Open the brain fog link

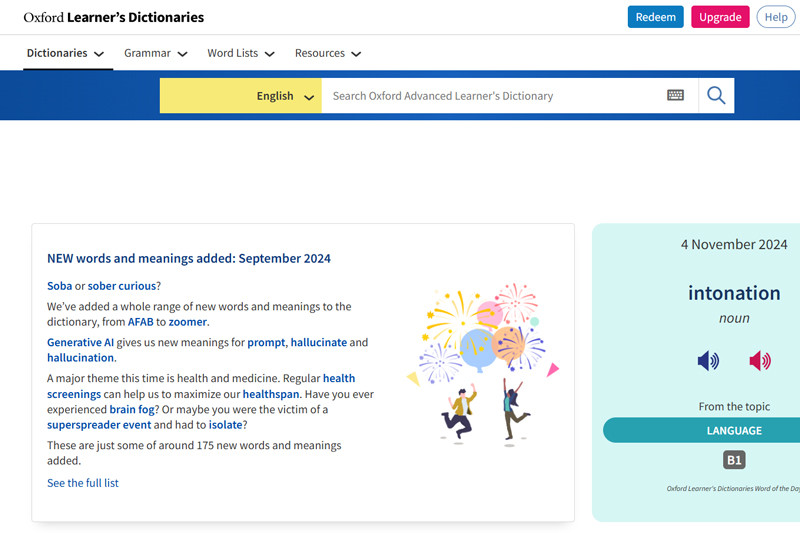[132, 410]
